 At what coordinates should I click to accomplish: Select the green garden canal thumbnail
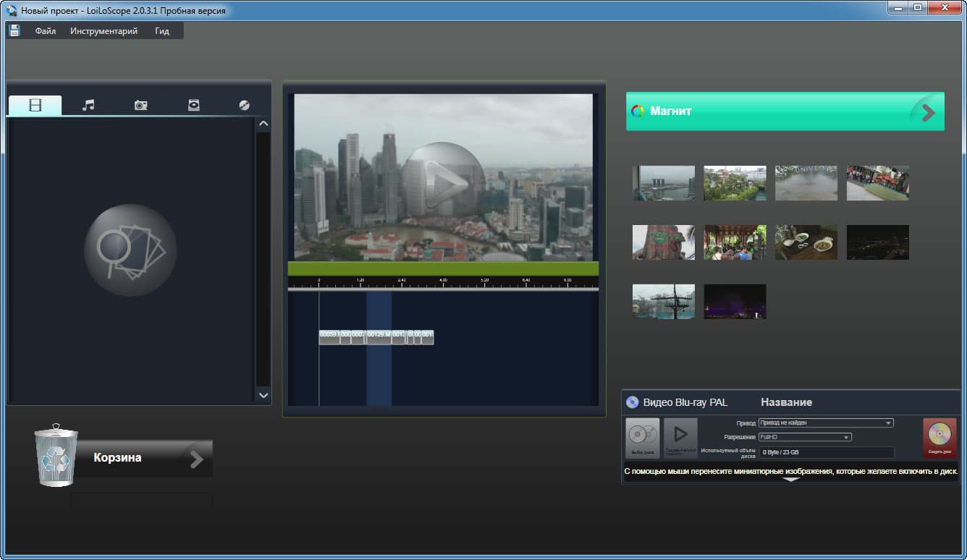(735, 183)
